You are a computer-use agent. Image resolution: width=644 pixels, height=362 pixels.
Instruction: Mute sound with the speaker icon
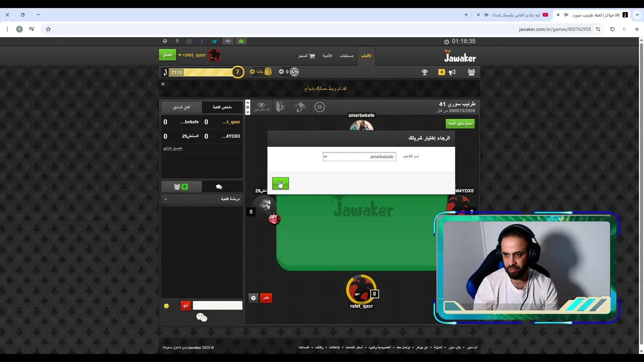tap(228, 41)
